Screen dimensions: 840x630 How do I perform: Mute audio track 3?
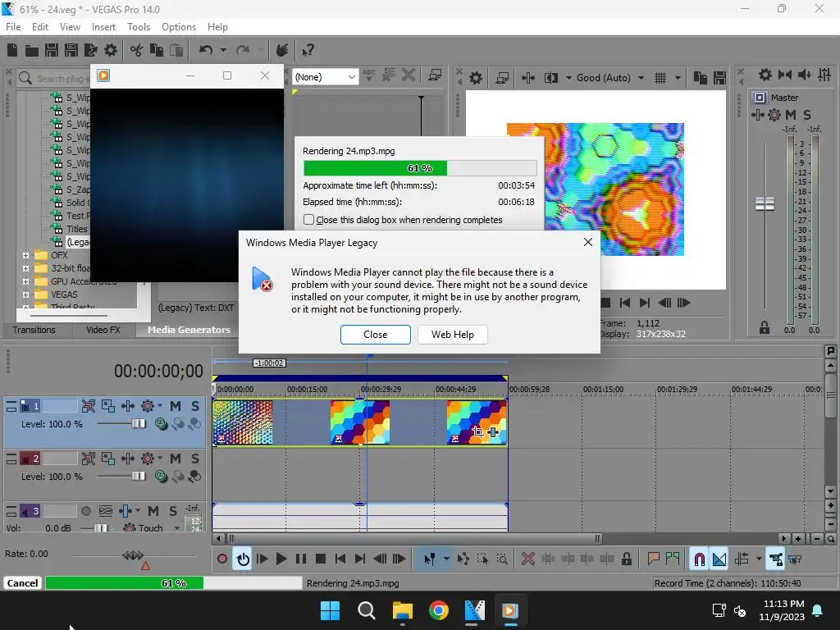pyautogui.click(x=153, y=511)
